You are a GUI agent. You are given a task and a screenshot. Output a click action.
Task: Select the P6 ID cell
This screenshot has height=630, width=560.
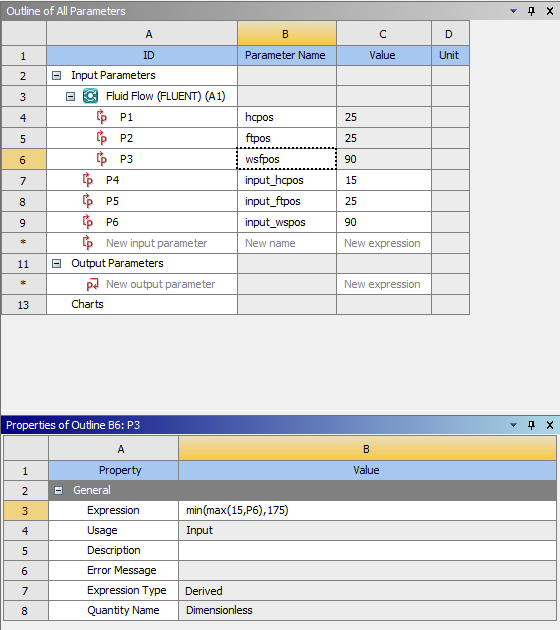[x=142, y=222]
